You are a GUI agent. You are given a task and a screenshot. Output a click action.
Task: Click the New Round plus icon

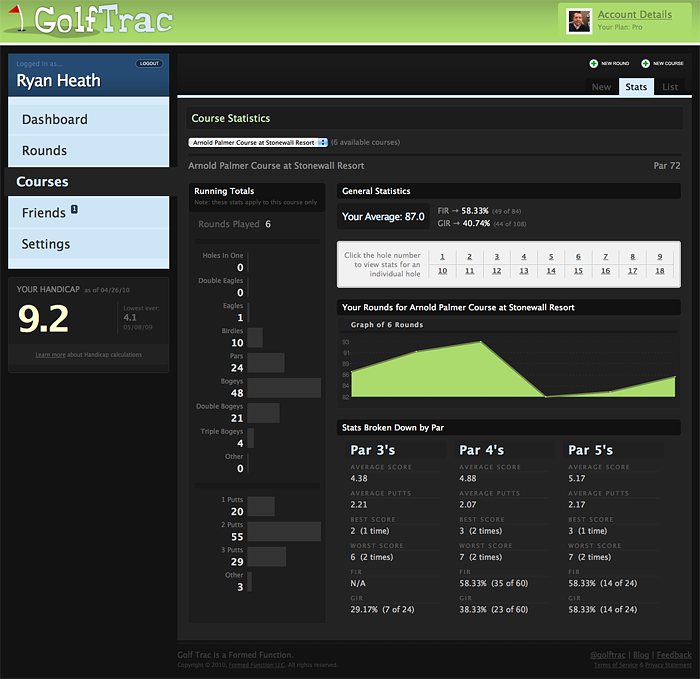(x=593, y=63)
